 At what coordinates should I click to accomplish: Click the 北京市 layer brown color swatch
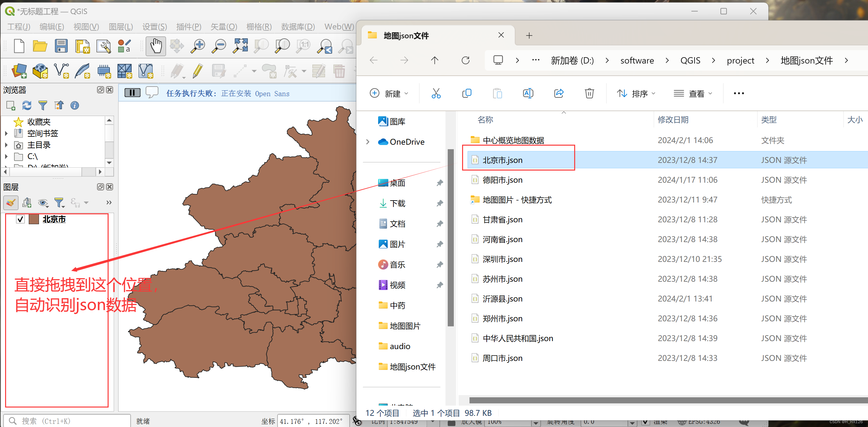point(34,219)
